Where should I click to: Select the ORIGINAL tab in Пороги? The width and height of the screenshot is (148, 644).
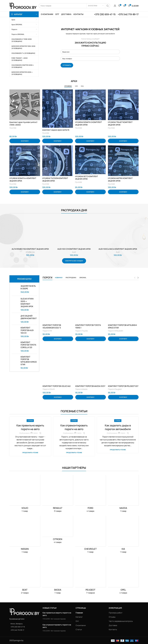pyautogui.click(x=83, y=278)
